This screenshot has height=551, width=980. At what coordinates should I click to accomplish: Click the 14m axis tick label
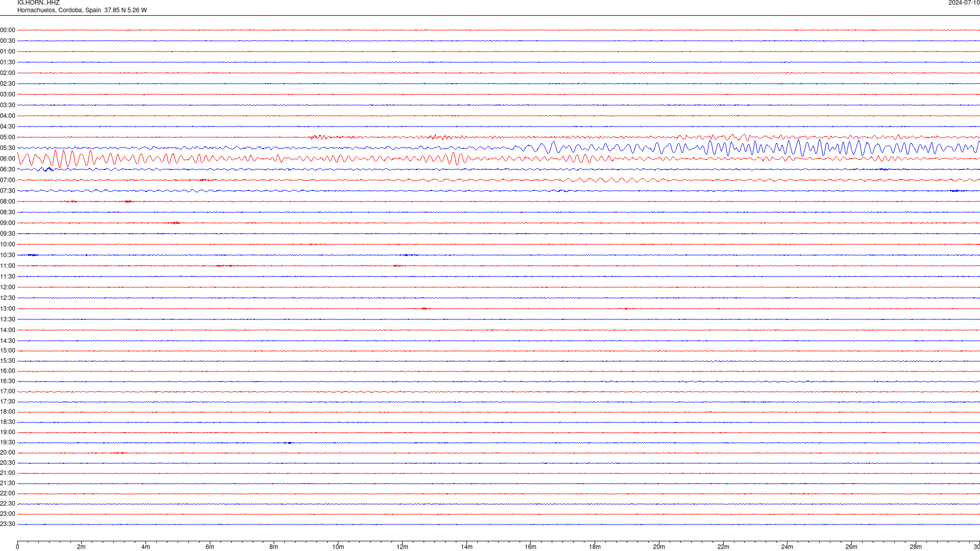(467, 547)
